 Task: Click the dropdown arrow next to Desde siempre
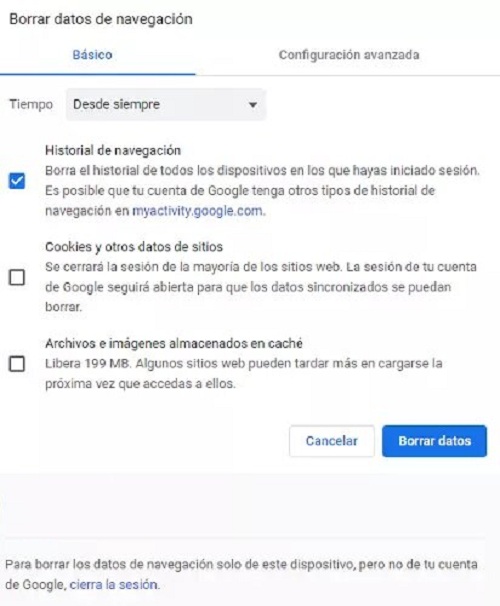[253, 105]
